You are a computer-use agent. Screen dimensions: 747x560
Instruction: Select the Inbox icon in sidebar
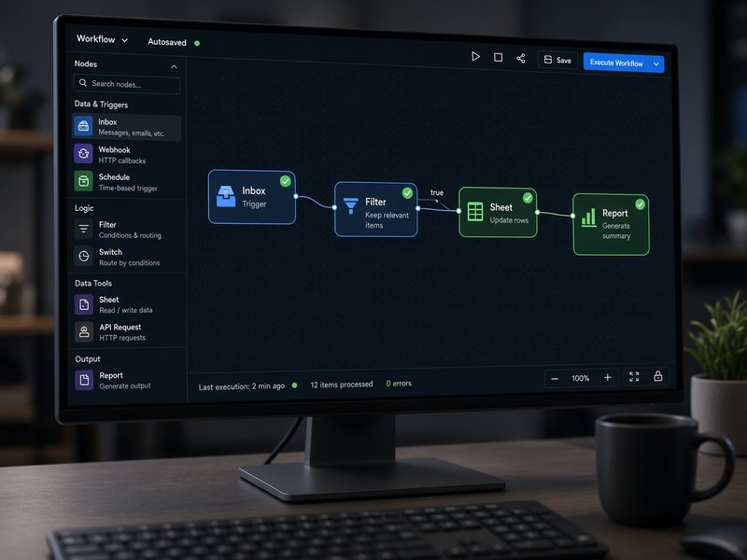tap(83, 126)
